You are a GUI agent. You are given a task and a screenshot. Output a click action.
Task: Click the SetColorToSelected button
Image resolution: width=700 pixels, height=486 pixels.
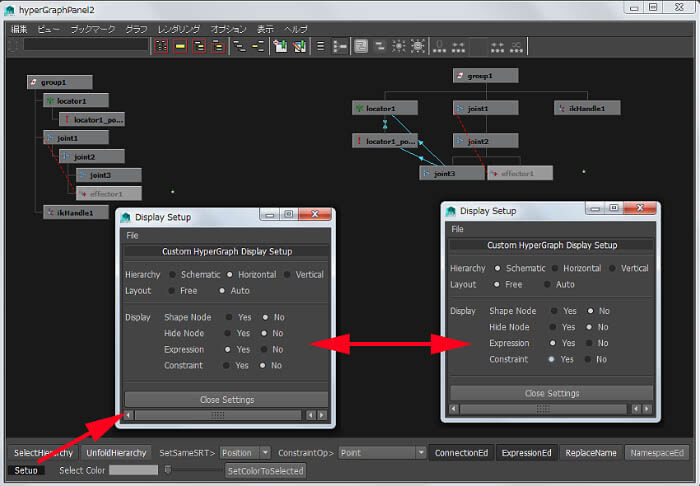coord(266,470)
